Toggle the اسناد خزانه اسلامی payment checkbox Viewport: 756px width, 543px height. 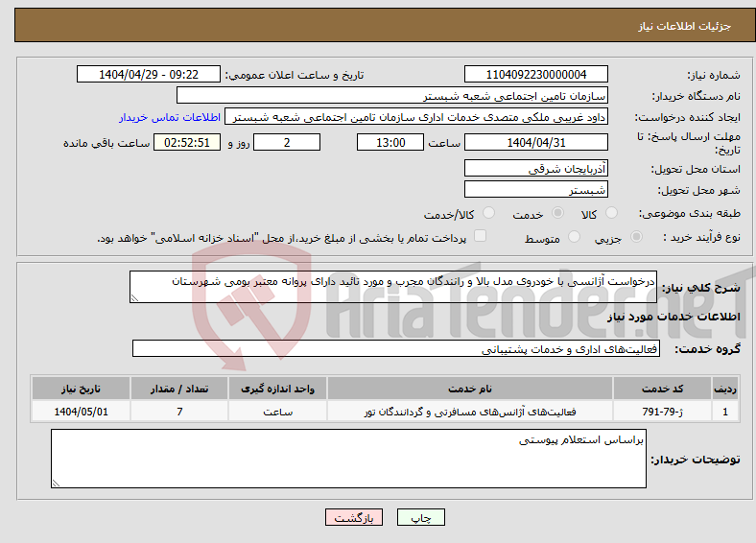(x=481, y=236)
